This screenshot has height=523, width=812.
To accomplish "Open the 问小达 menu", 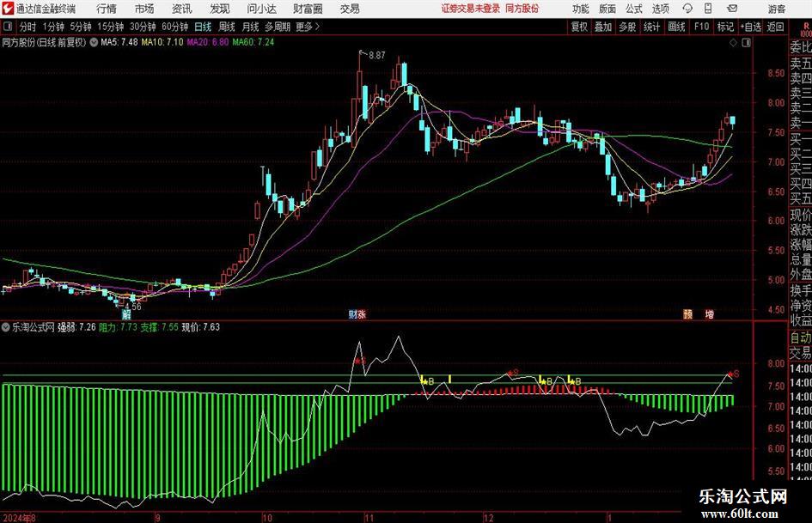I will [262, 9].
